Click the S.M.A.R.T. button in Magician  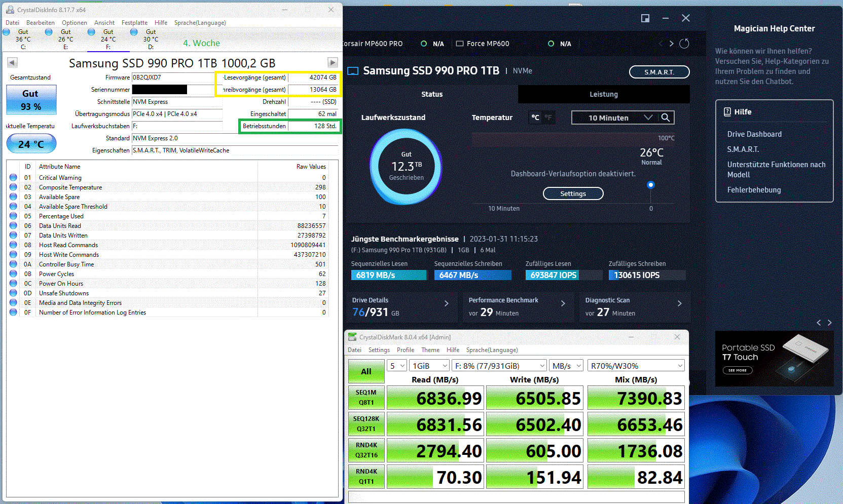tap(659, 72)
